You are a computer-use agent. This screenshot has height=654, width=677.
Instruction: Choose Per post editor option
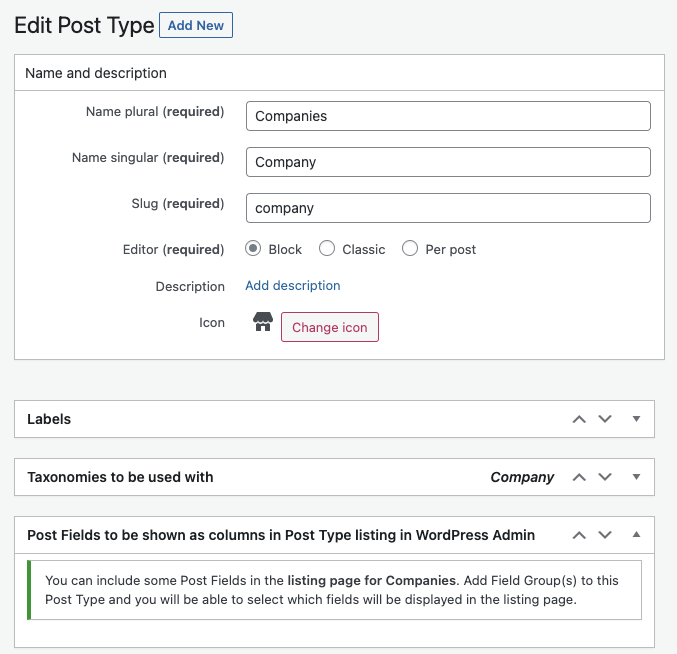click(x=410, y=249)
